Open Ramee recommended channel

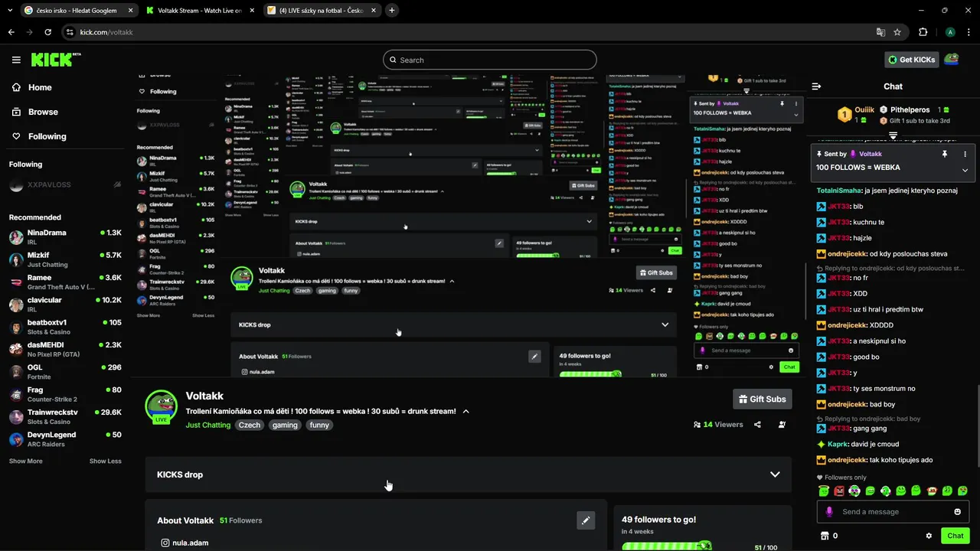coord(65,282)
